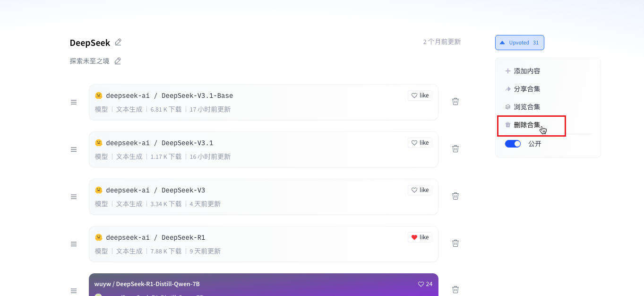Screen dimensions: 644x296
Task: Click trash icon for DeepSeek-V3 row
Action: pos(455,196)
